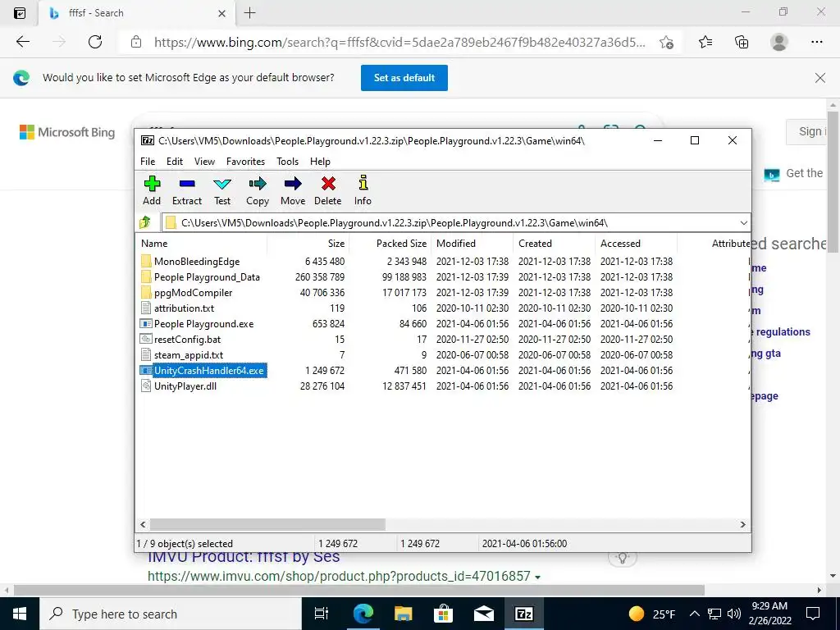This screenshot has height=630, width=840.
Task: Select the attribution.txt file icon
Action: point(146,308)
